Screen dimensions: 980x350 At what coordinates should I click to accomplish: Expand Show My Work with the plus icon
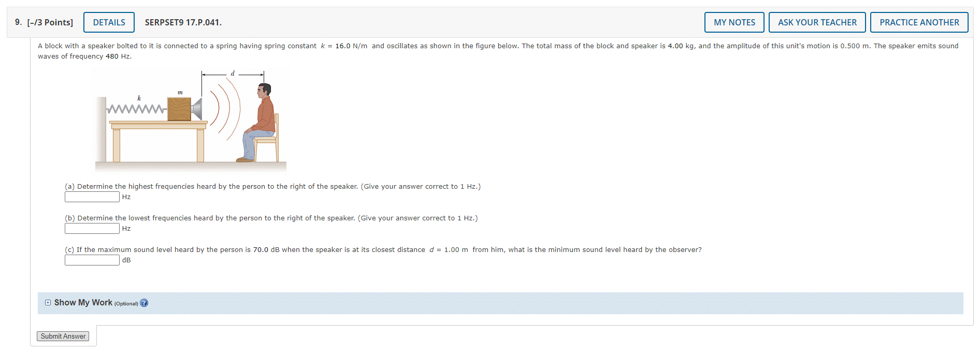(48, 303)
